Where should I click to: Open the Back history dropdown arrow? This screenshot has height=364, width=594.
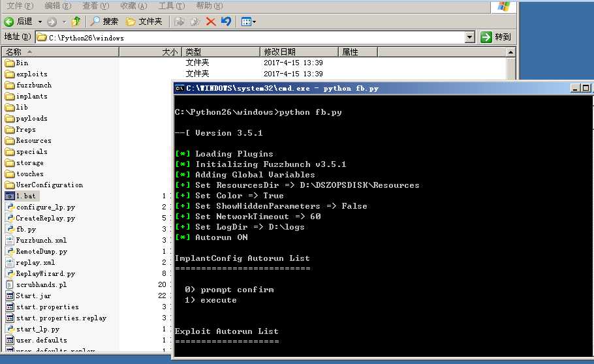click(x=40, y=22)
